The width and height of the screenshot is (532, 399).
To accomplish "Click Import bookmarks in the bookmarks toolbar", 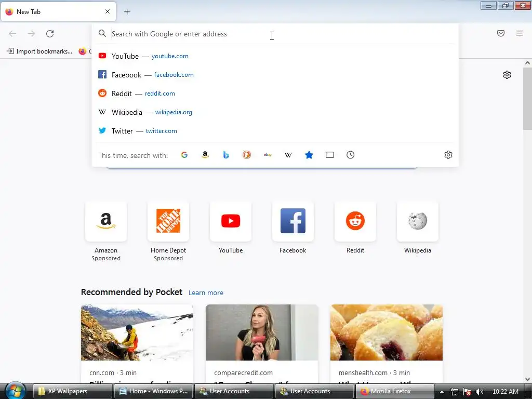I will coord(39,51).
